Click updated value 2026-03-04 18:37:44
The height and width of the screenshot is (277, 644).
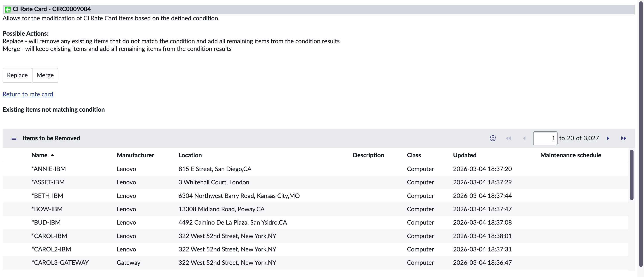pos(482,196)
